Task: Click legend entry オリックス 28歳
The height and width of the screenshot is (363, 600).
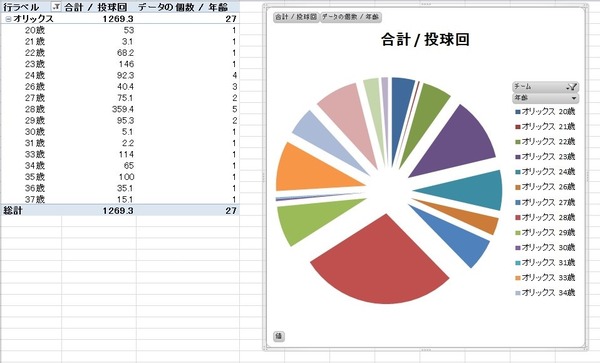Action: 545,217
